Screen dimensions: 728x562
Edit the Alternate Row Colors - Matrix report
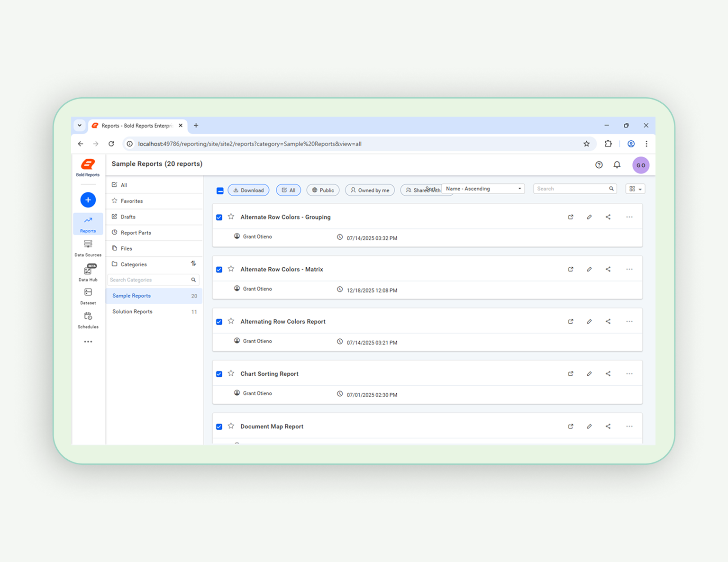589,269
